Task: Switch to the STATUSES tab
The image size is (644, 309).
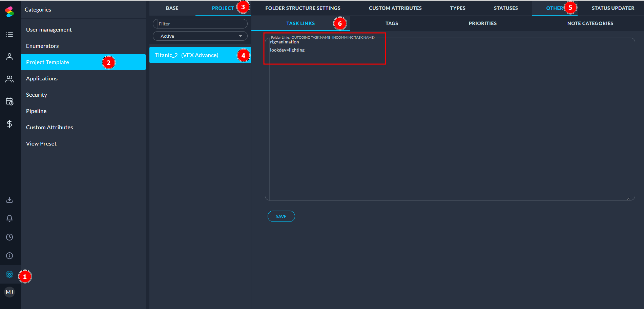Action: pos(506,8)
